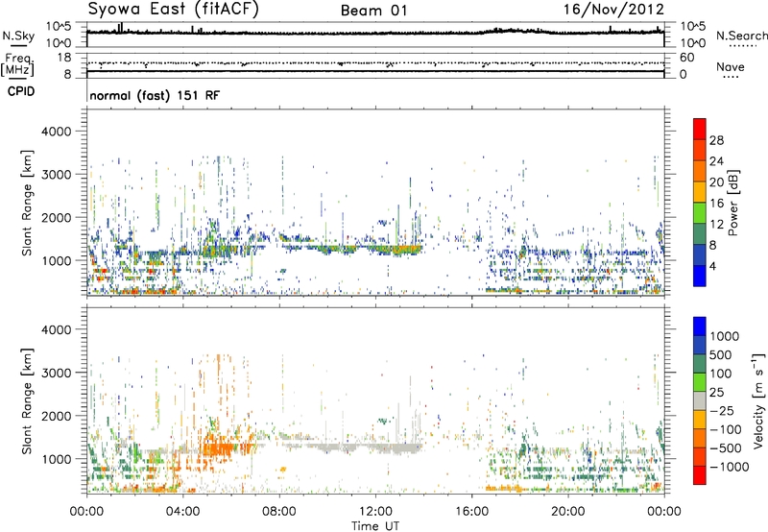The height and width of the screenshot is (532, 768).
Task: Pick the light green 12-16 dB power colorbar segment
Action: 700,213
